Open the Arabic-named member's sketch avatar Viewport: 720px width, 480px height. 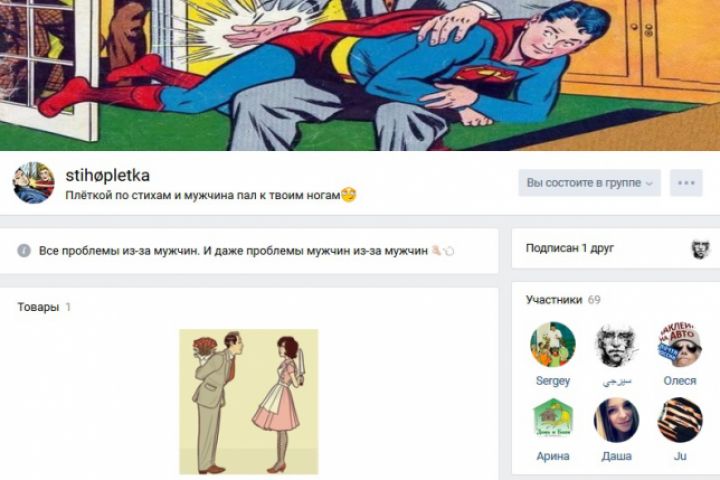click(616, 344)
